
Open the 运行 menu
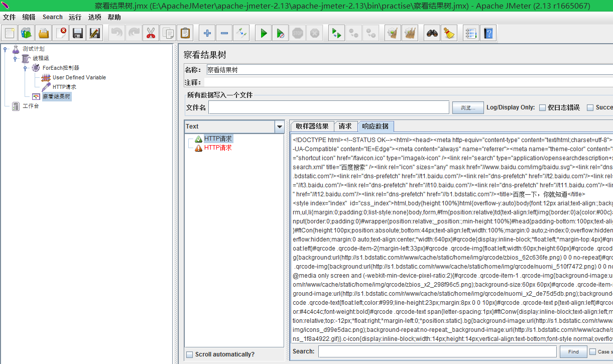(75, 17)
